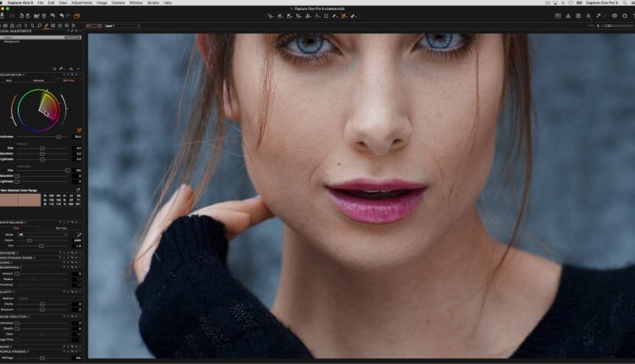Open the Local Adjustments brush tool tab
Screen dimensions: 635x364
coord(47,25)
